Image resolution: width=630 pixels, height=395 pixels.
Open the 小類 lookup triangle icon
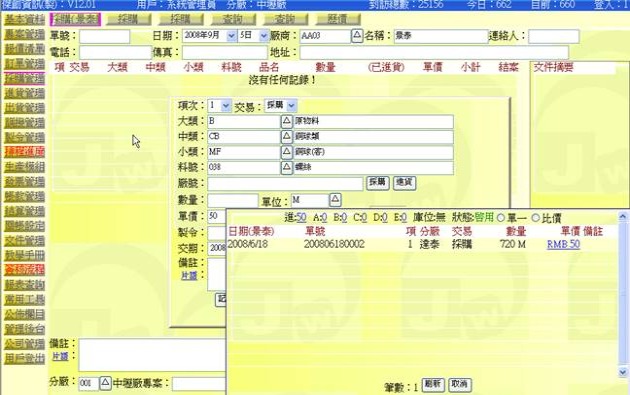point(286,152)
